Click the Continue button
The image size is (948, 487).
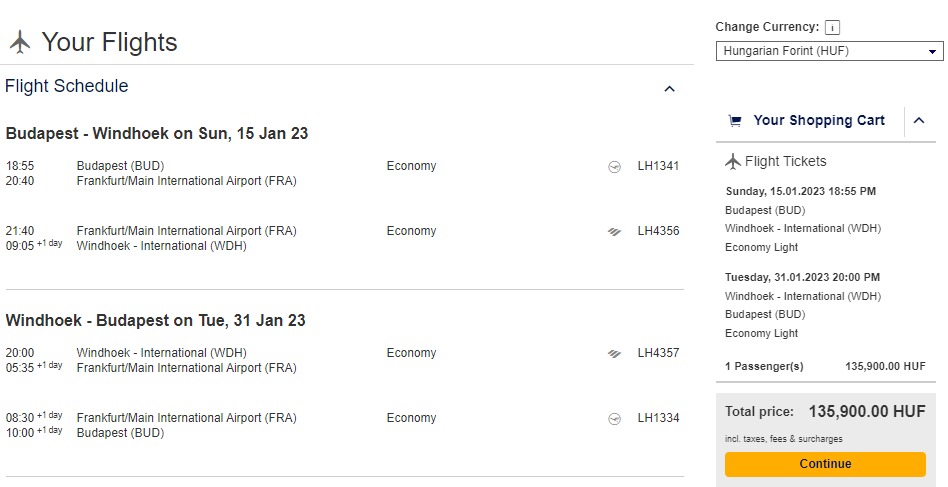[x=825, y=464]
